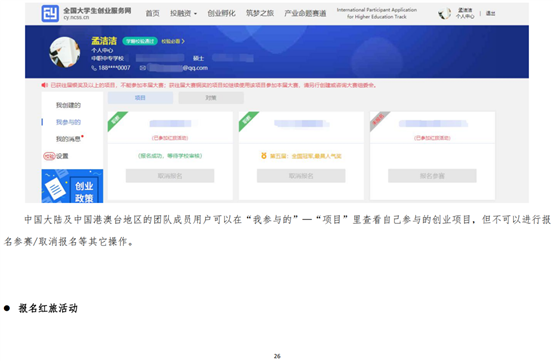Open 首页 in the navigation bar
Viewport: 553px width, 361px height.
click(152, 13)
